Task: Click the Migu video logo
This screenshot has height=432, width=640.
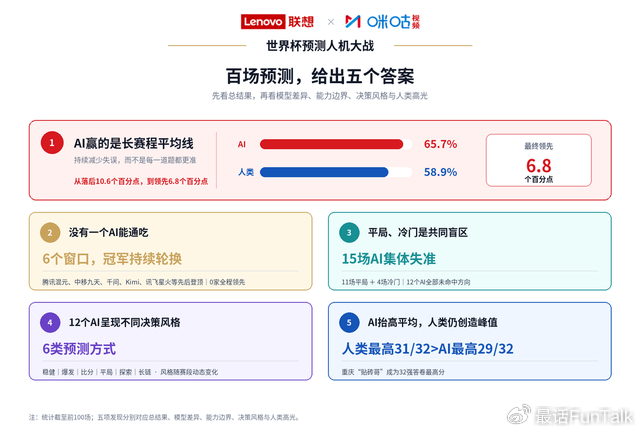Action: click(x=382, y=22)
